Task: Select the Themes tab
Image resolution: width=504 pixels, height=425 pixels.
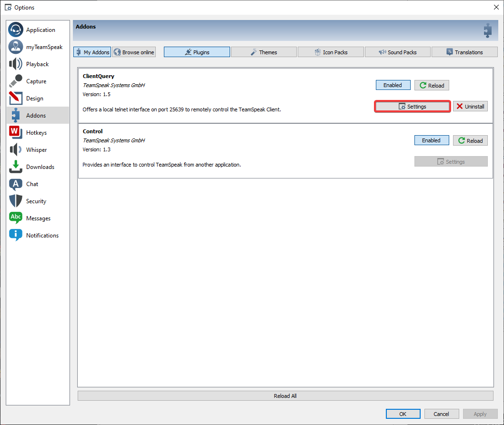Action: click(x=263, y=52)
